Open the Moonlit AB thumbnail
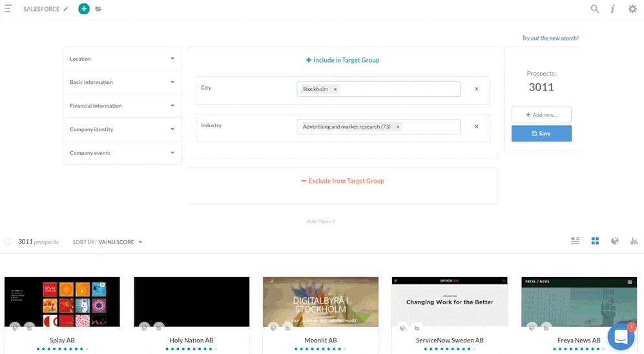The width and height of the screenshot is (644, 354). (x=320, y=302)
